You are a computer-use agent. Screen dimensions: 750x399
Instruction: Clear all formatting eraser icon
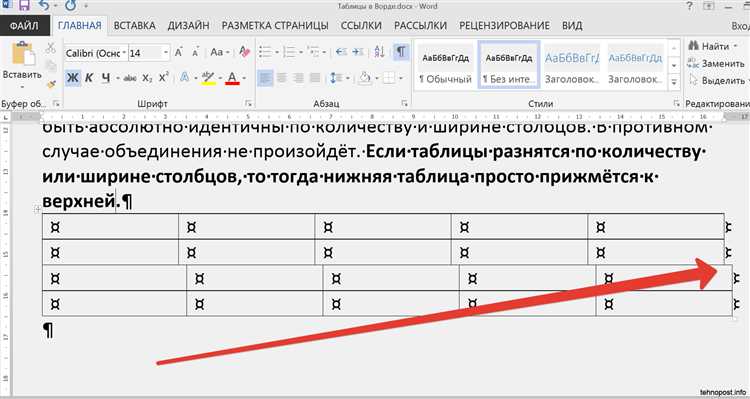[244, 52]
